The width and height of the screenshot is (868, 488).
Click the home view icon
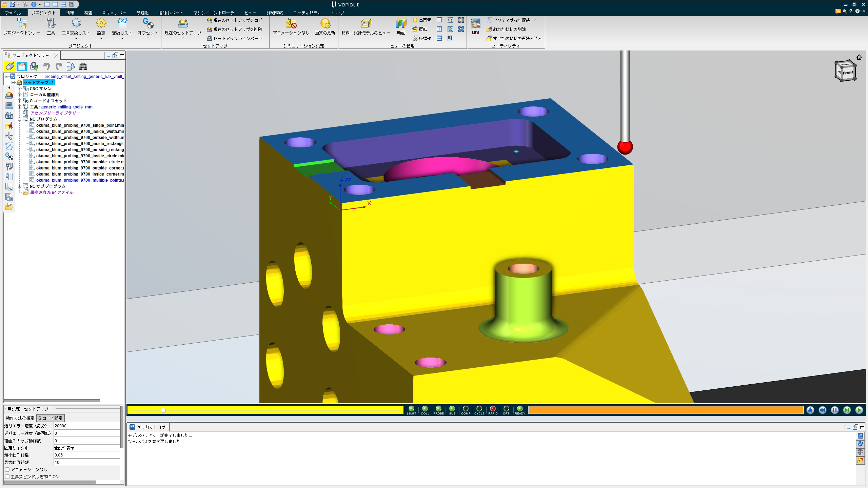pyautogui.click(x=859, y=57)
